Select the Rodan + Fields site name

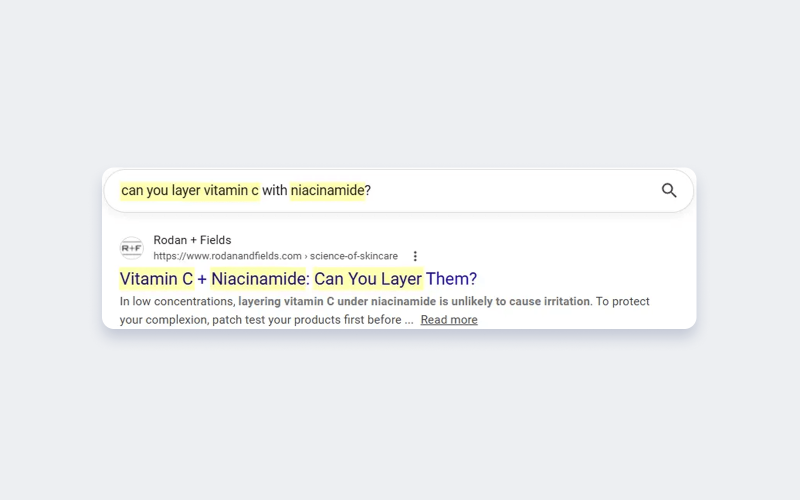coord(192,240)
